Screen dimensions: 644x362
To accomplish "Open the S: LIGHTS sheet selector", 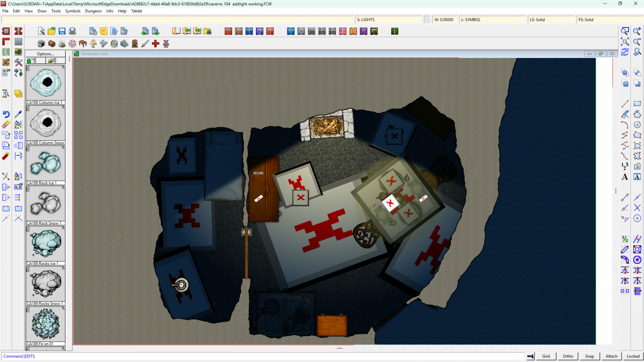I will [389, 20].
